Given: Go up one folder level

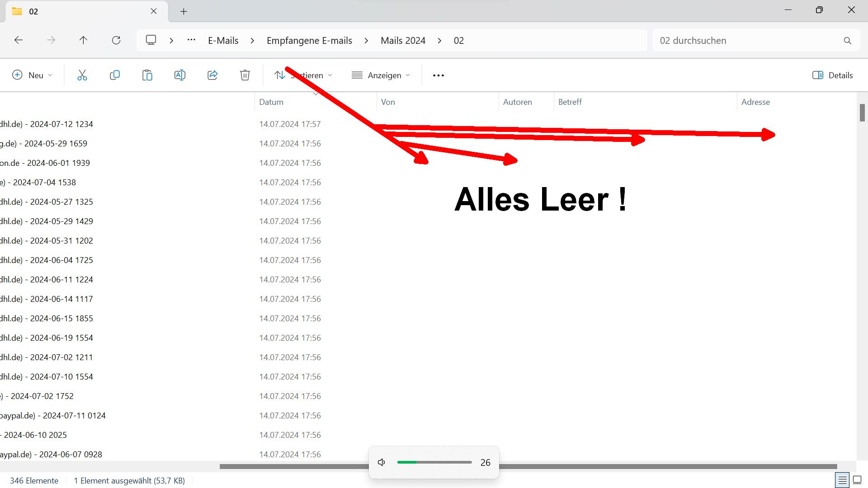Looking at the screenshot, I should [83, 40].
